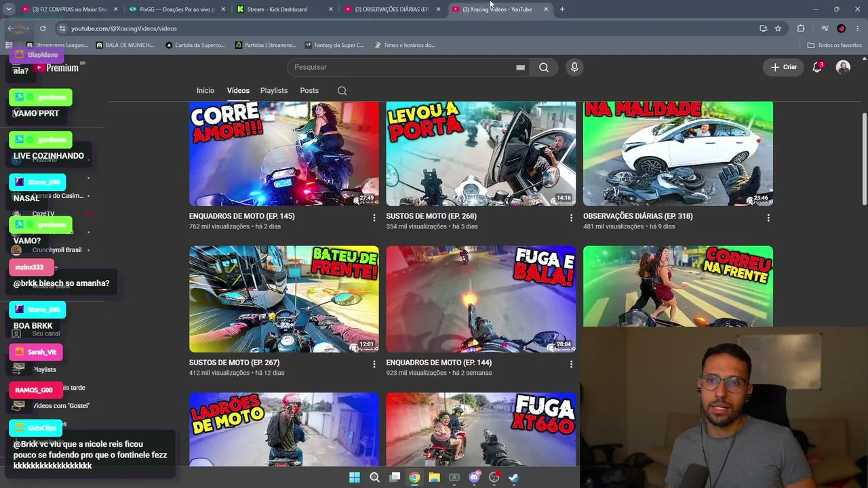Click the address bar showing youtube.com/@XracingVideos/videos
Screen dimensions: 868x488
click(407, 28)
